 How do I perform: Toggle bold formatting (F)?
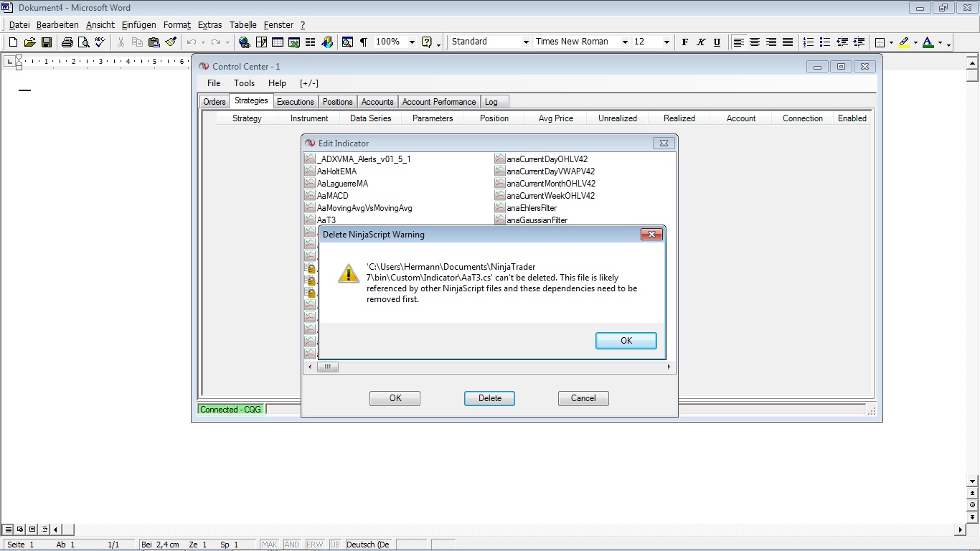click(x=685, y=42)
